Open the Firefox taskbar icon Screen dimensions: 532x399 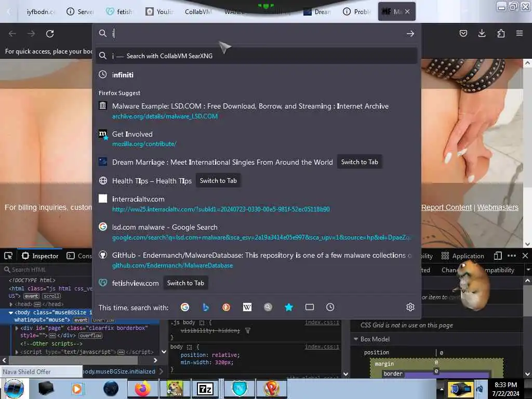pyautogui.click(x=143, y=389)
